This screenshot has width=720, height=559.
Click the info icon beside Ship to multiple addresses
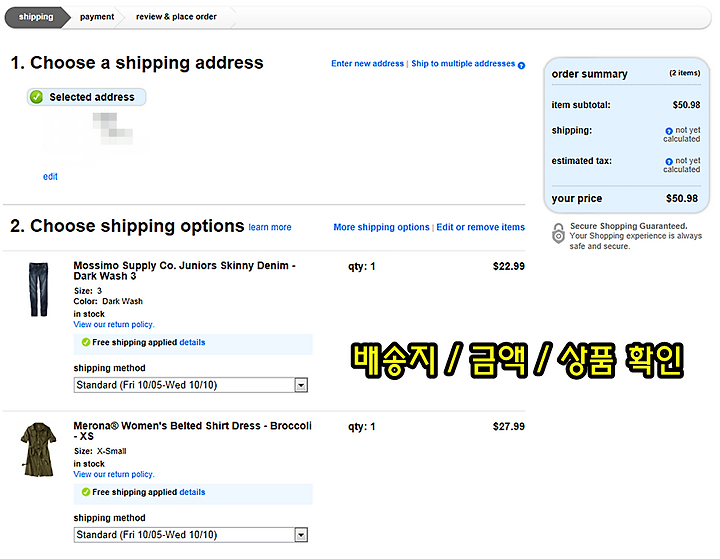[x=521, y=65]
